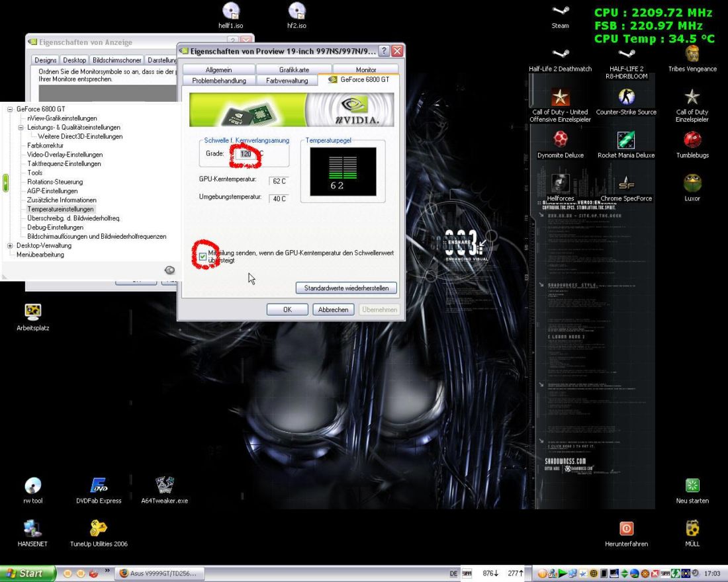The width and height of the screenshot is (728, 582).
Task: Switch to the Grafikkarte tab
Action: (294, 69)
